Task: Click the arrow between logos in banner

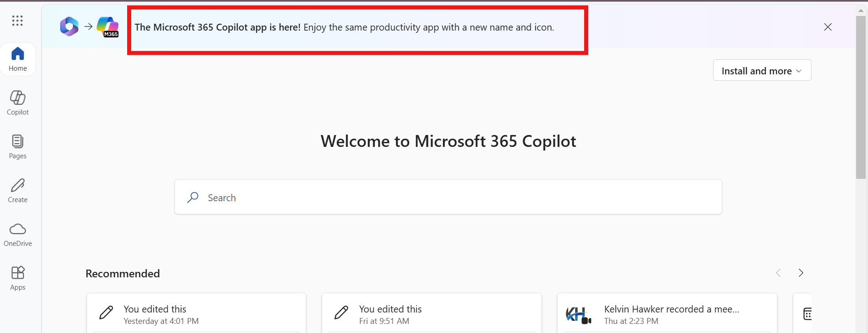Action: coord(88,26)
